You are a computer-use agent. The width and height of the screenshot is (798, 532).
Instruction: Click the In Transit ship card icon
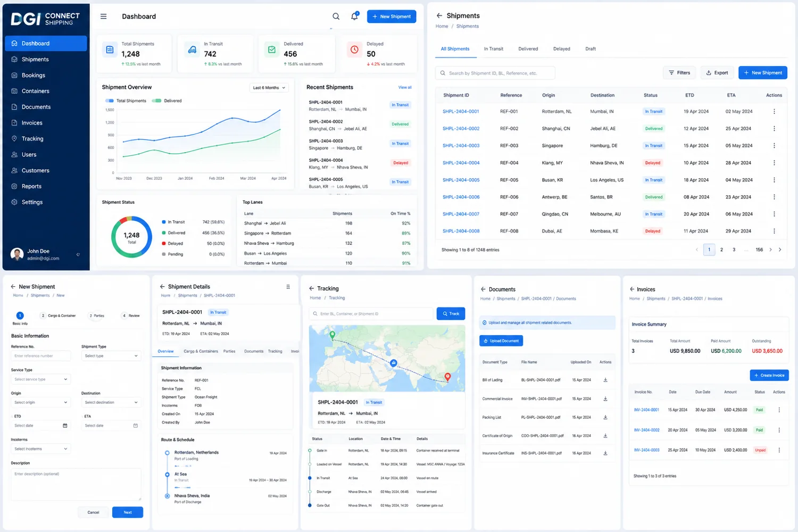coord(192,49)
